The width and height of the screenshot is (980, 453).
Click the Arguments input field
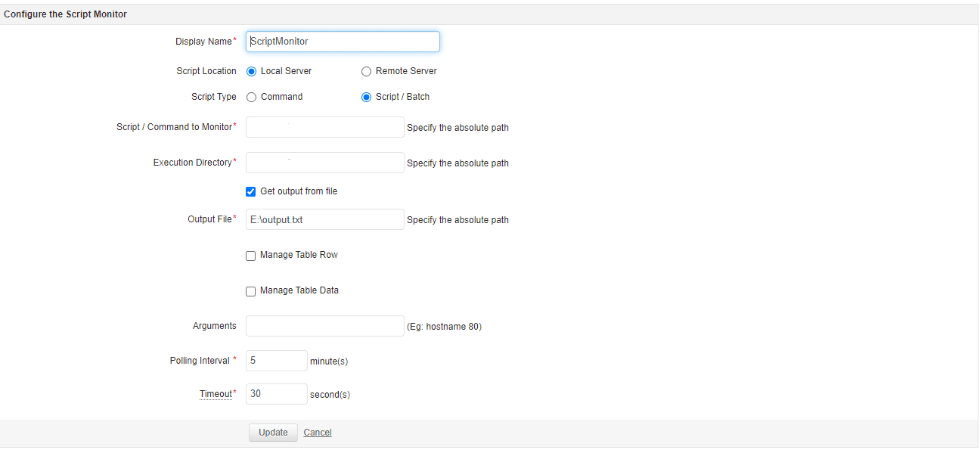click(325, 326)
